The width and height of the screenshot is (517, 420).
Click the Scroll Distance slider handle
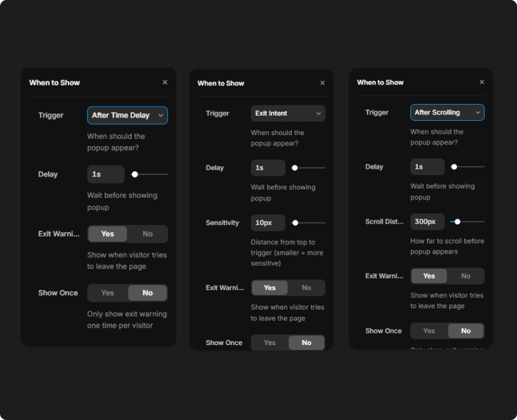(x=458, y=222)
